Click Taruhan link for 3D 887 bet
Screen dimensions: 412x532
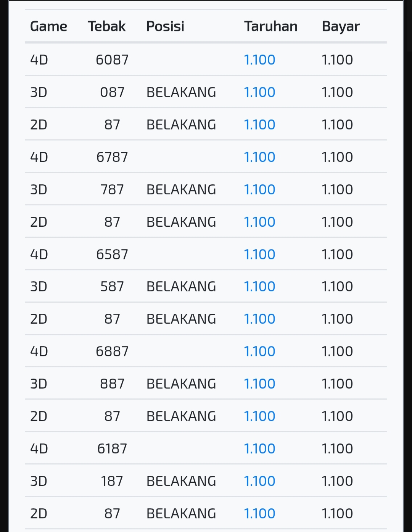(x=259, y=384)
